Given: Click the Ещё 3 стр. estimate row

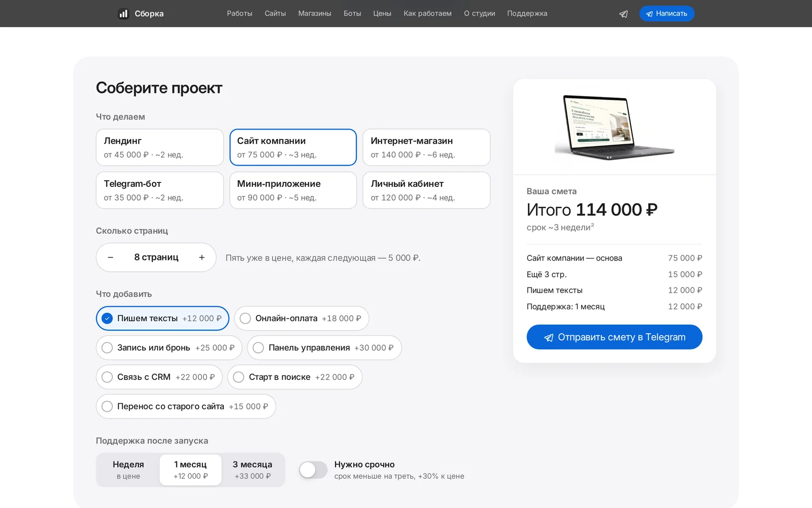Looking at the screenshot, I should click(x=614, y=274).
